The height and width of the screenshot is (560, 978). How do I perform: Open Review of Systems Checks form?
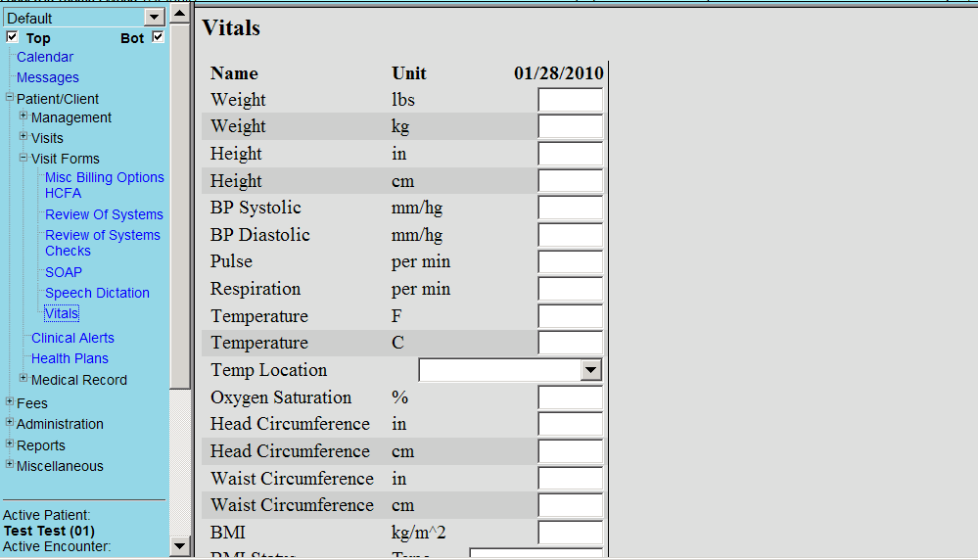[x=102, y=243]
